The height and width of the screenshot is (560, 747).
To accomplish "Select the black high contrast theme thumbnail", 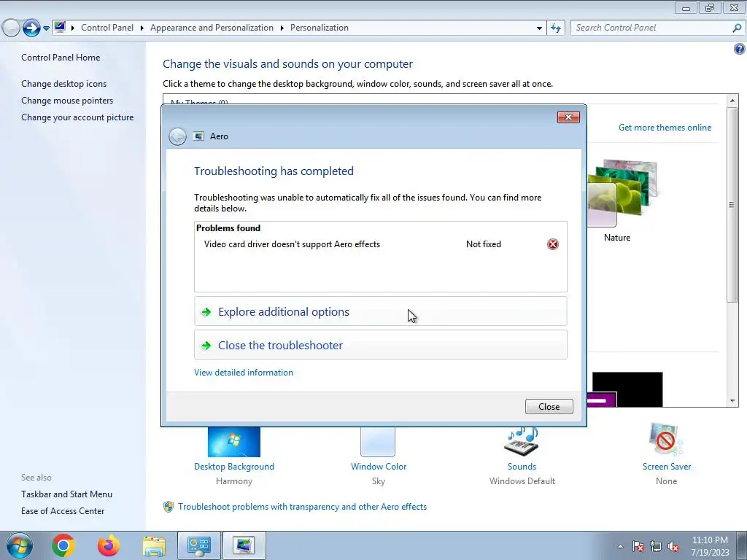I will click(627, 389).
